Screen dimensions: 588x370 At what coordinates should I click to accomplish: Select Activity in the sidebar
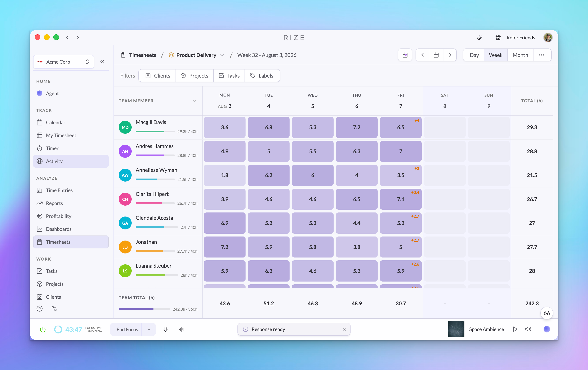point(71,161)
